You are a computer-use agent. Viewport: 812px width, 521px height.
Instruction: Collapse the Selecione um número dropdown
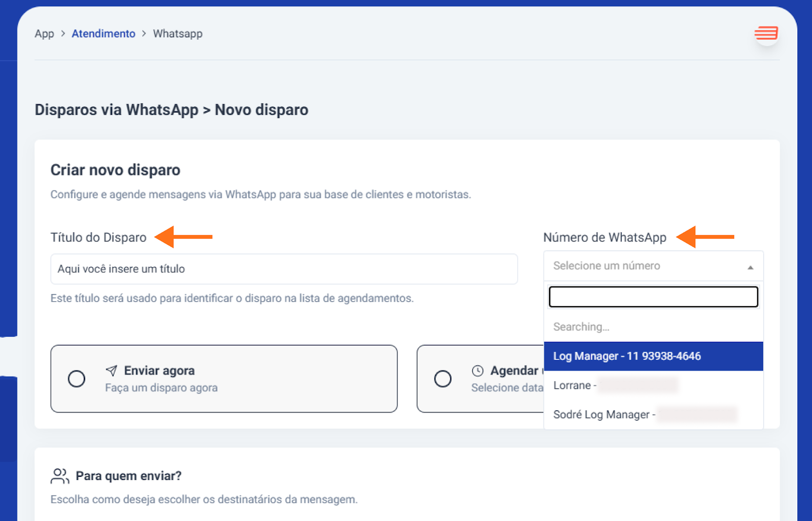point(653,266)
